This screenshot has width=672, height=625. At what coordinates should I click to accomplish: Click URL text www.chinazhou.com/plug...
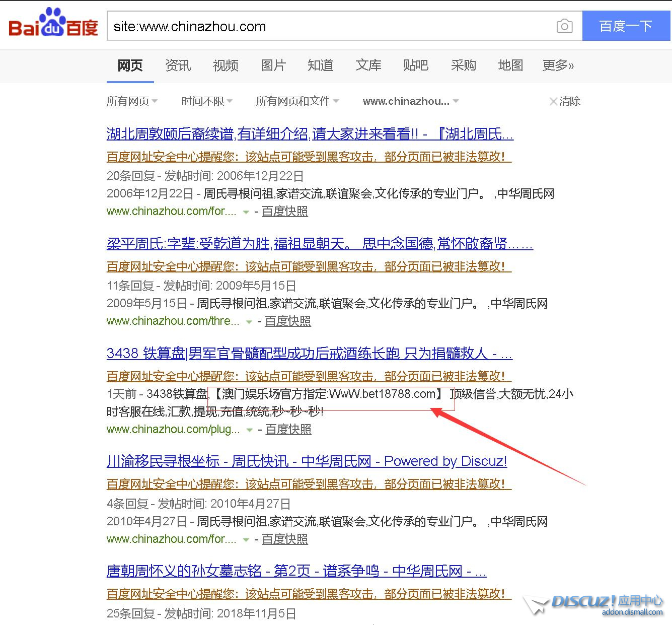pos(173,430)
